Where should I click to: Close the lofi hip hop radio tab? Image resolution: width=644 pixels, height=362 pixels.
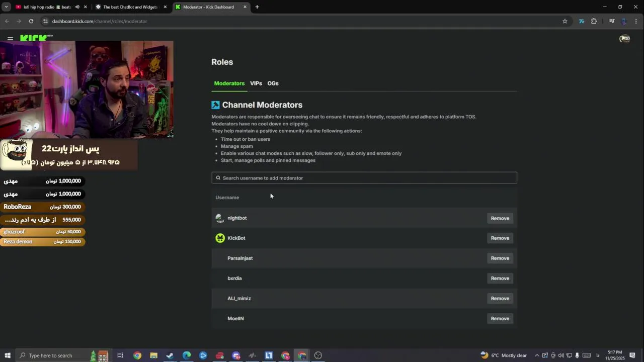pyautogui.click(x=85, y=7)
